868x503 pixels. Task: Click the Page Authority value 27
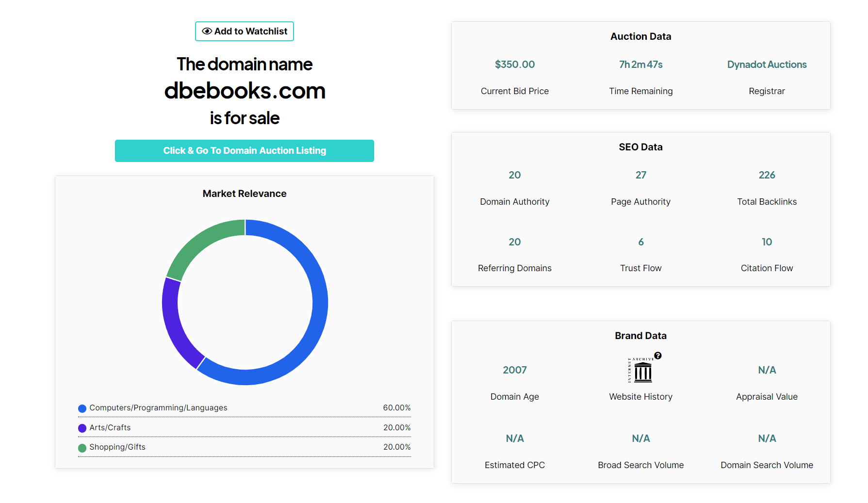pyautogui.click(x=640, y=175)
